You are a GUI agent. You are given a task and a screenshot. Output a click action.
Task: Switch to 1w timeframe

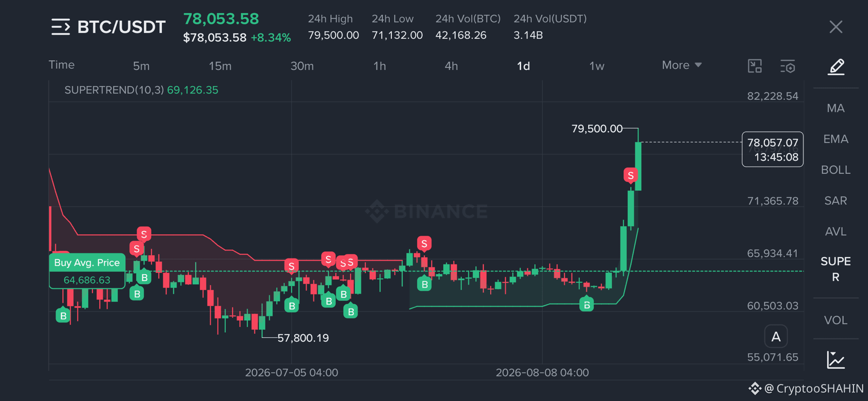tap(597, 66)
